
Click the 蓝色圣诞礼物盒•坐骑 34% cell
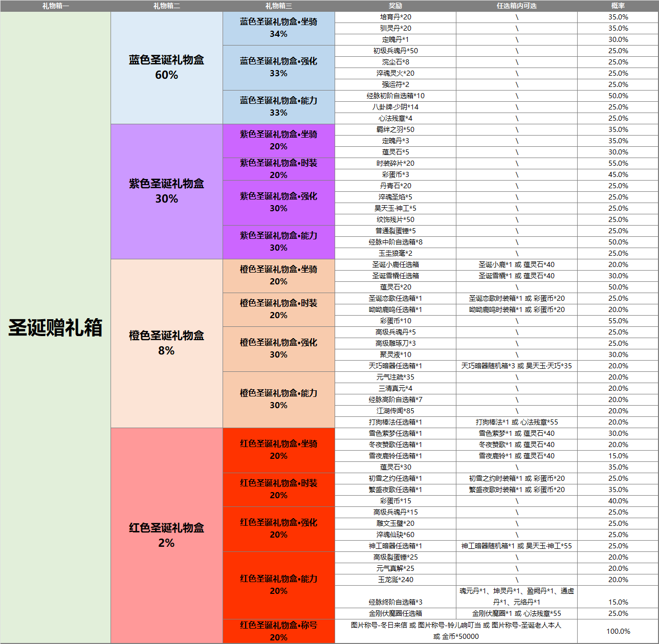coord(278,28)
